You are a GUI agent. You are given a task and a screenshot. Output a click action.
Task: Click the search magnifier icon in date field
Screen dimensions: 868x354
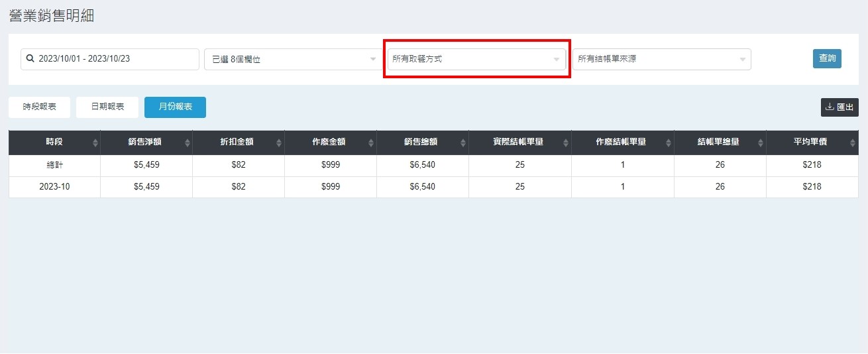(x=30, y=59)
